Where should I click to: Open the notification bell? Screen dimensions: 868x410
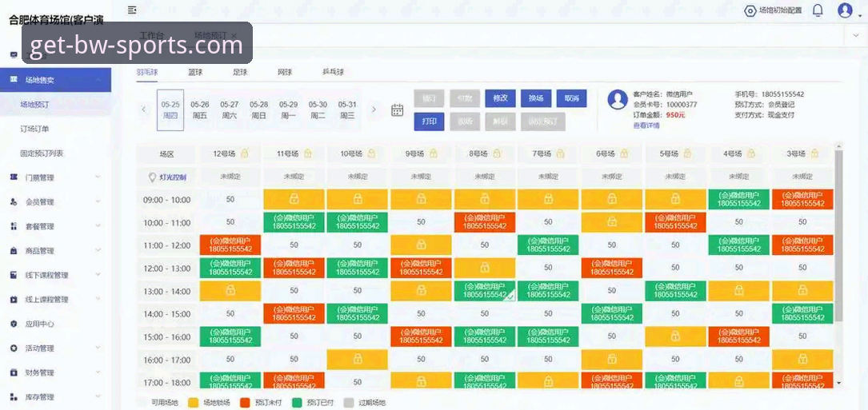[818, 10]
